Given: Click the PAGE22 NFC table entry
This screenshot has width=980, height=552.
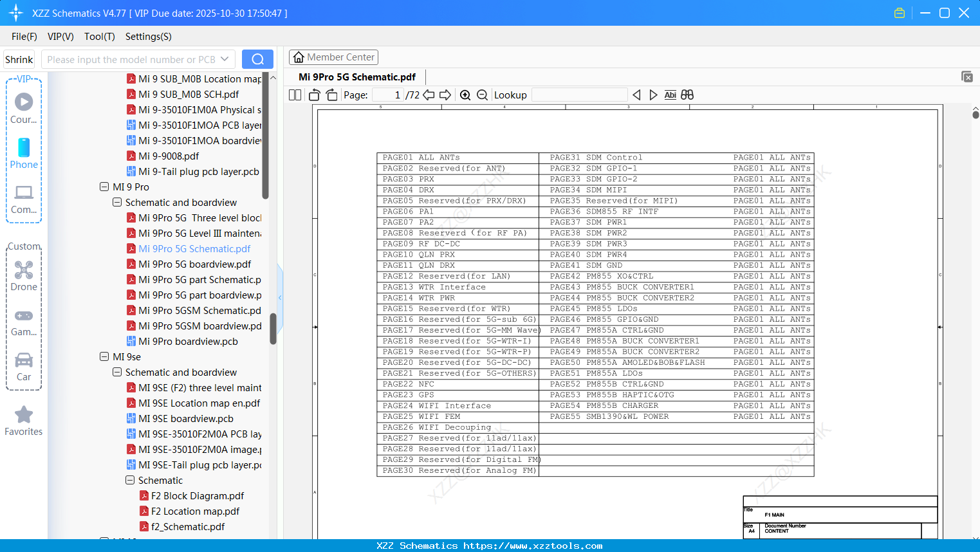Looking at the screenshot, I should [409, 384].
